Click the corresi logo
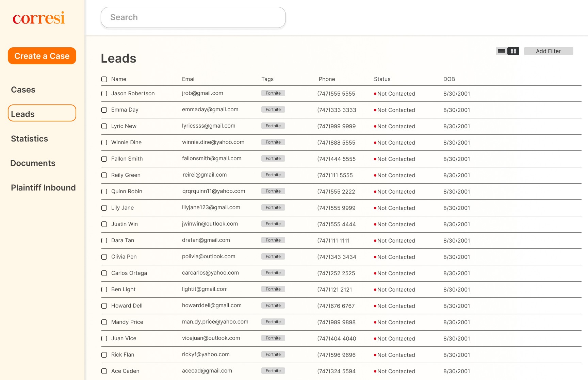The width and height of the screenshot is (588, 380). [x=39, y=18]
